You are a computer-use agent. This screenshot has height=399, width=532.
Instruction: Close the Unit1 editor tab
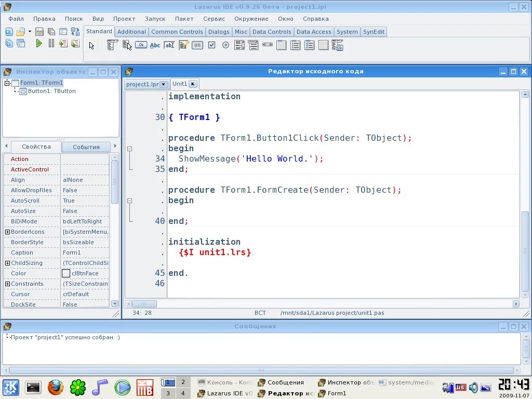tap(192, 84)
